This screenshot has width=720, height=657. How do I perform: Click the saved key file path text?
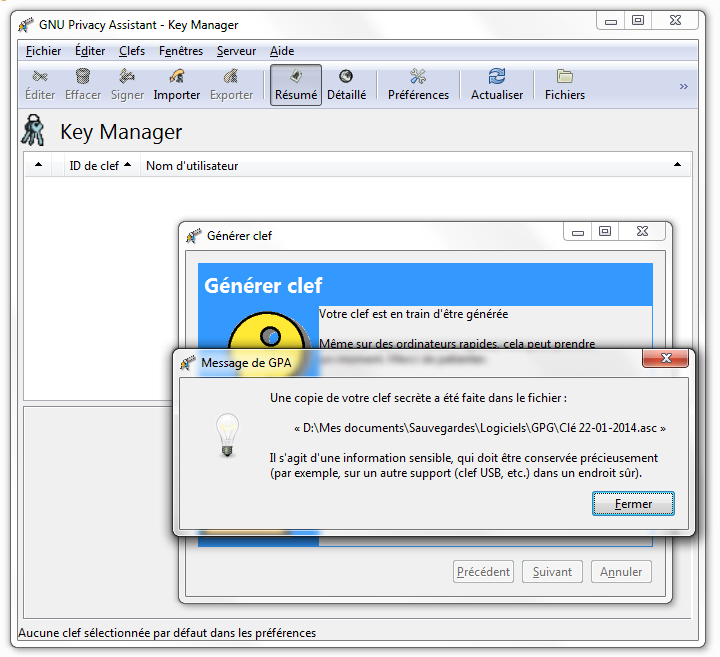tap(480, 428)
